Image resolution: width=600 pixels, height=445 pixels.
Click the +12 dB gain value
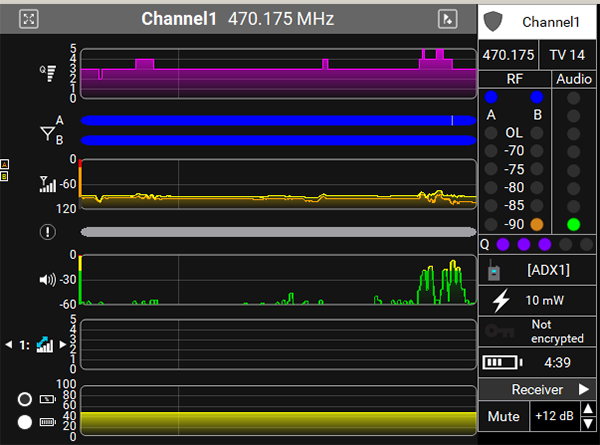click(554, 416)
